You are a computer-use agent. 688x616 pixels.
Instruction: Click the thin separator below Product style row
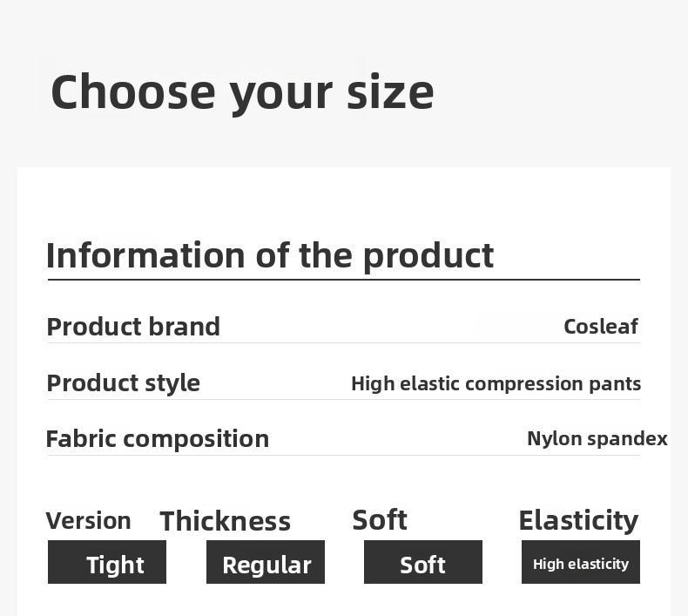pos(343,400)
